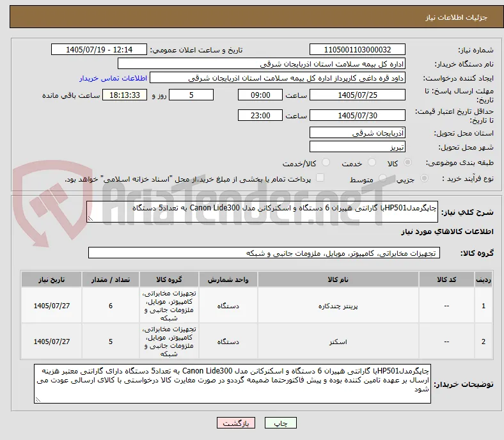Click the گروه کالا field
The height and width of the screenshot is (440, 504).
(x=264, y=253)
